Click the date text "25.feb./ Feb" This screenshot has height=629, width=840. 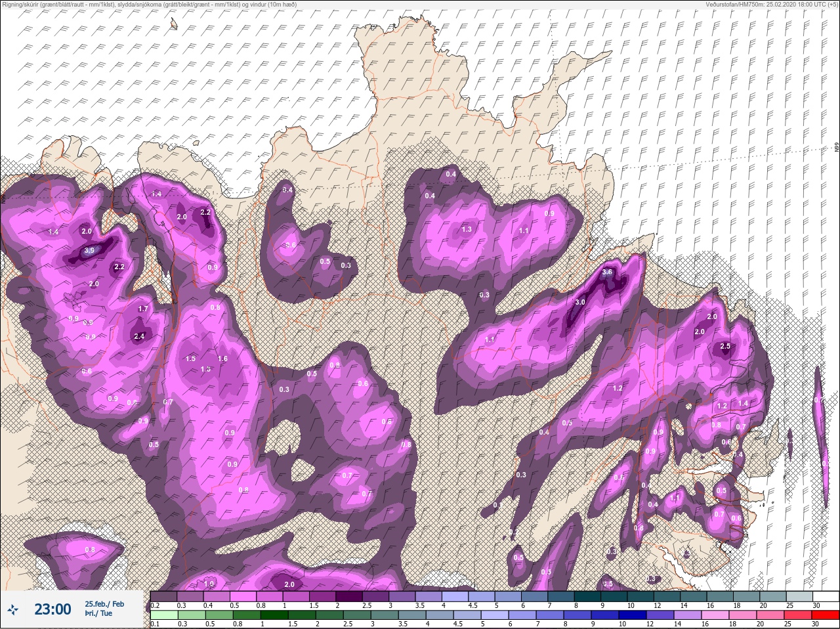click(104, 604)
